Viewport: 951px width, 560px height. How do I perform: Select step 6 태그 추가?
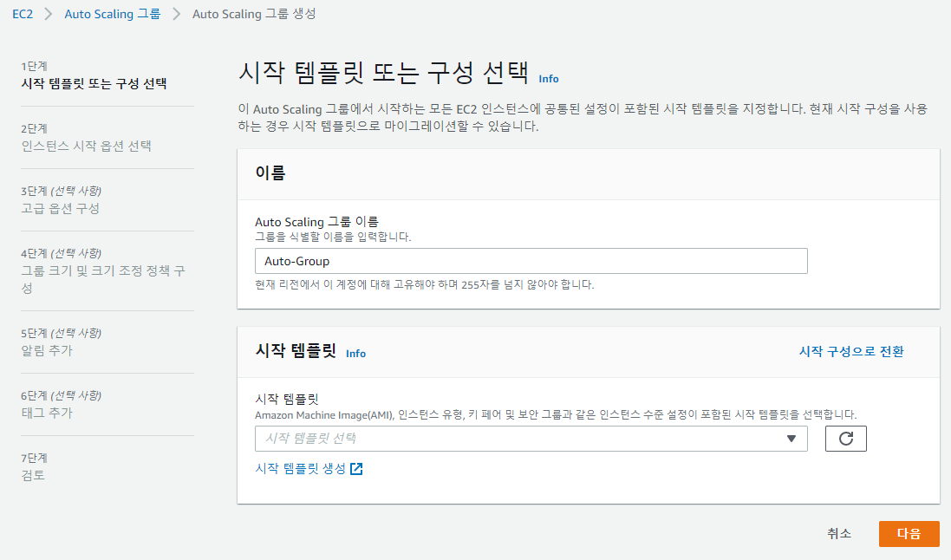(x=47, y=413)
